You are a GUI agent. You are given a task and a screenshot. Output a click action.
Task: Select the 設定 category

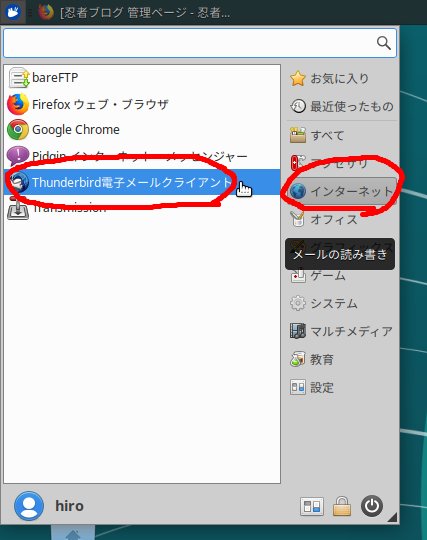pyautogui.click(x=342, y=387)
